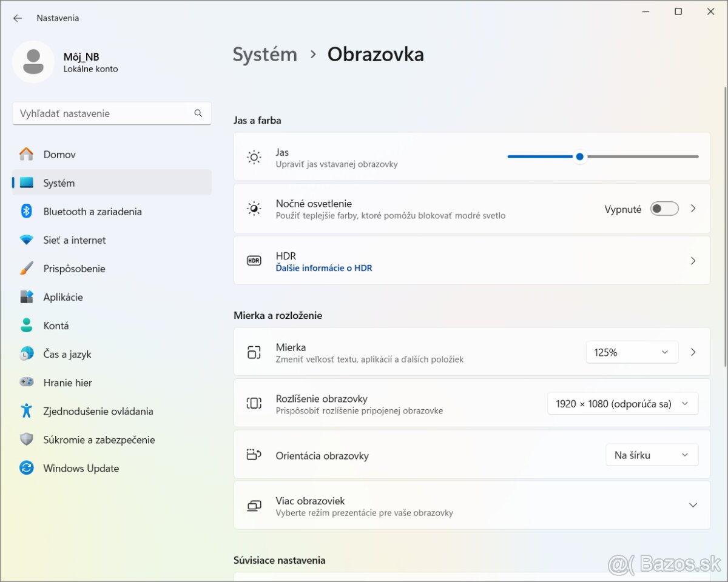Open the Rozlíšenie obrazovky resolution dropdown
The width and height of the screenshot is (728, 582).
point(622,404)
